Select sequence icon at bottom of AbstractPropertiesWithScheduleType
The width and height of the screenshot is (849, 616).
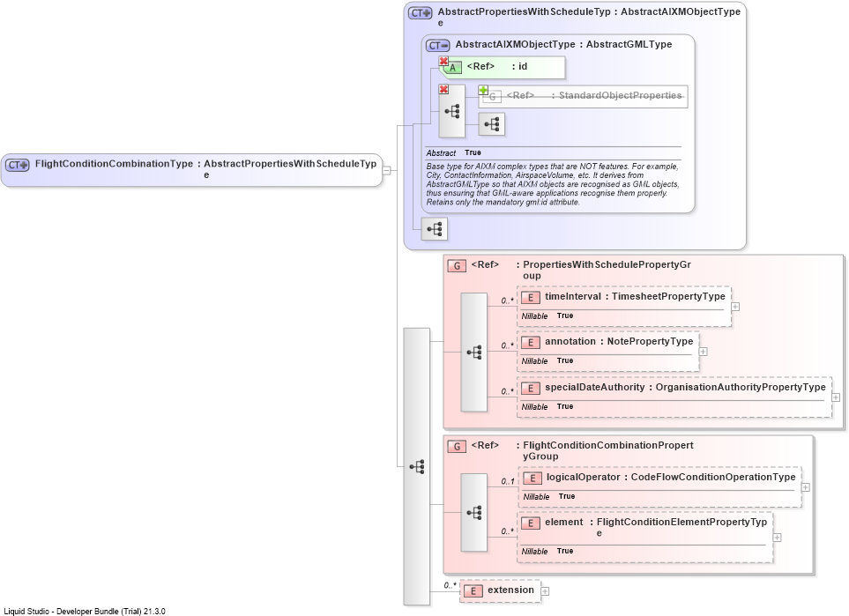(x=435, y=229)
